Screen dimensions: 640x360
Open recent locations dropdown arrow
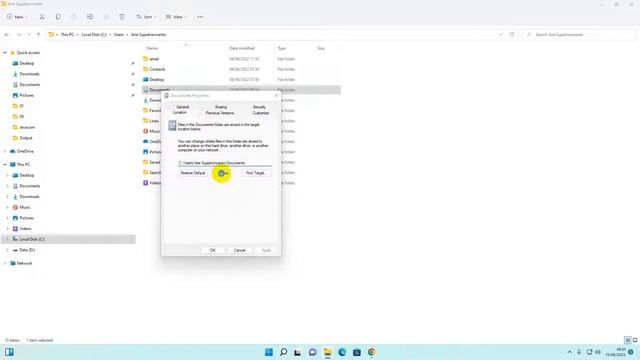click(29, 35)
